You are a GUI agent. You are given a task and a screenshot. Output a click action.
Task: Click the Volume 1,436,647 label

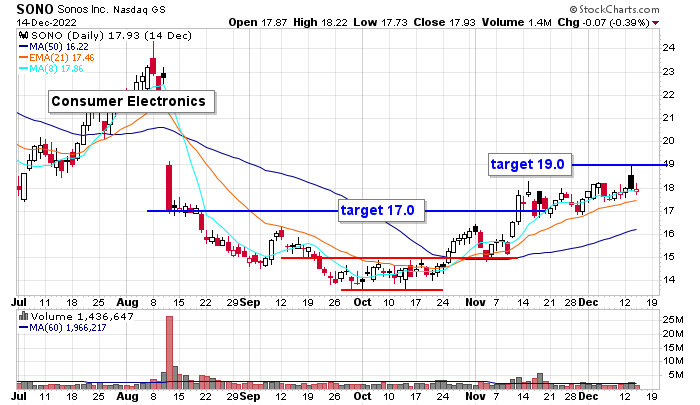[82, 317]
